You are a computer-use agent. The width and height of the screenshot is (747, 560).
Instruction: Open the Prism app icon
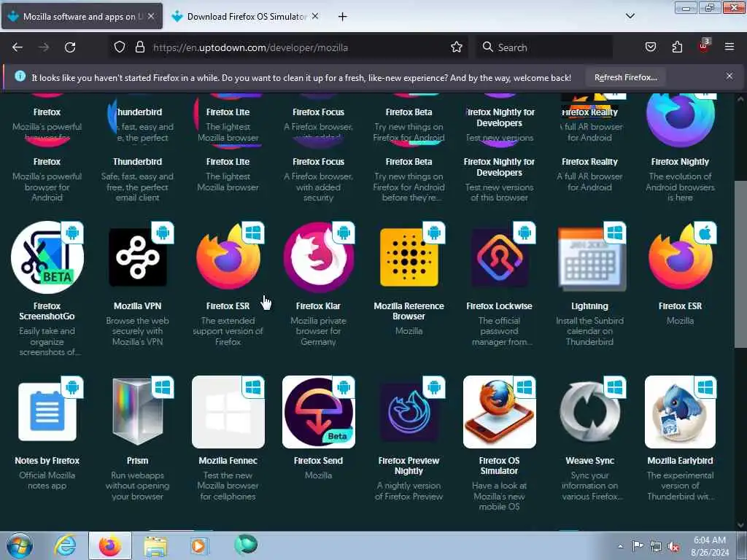[138, 412]
